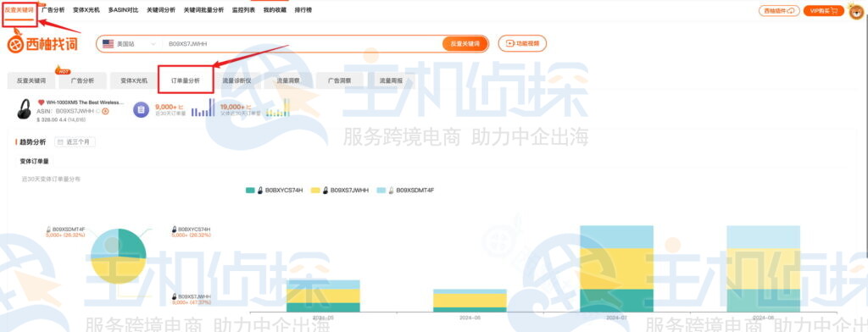The image size is (868, 332).
Task: Open 我的收藏 in the top navigation
Action: coord(275,10)
